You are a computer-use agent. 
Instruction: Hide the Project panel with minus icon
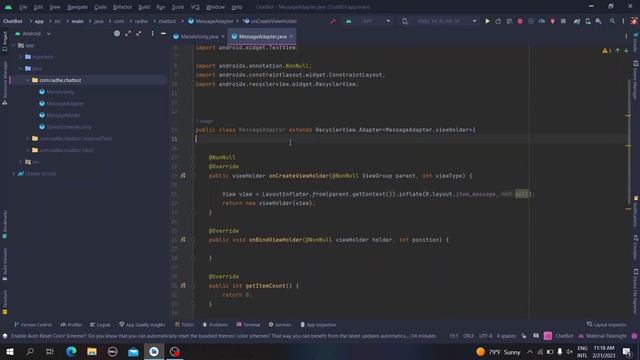coord(163,33)
